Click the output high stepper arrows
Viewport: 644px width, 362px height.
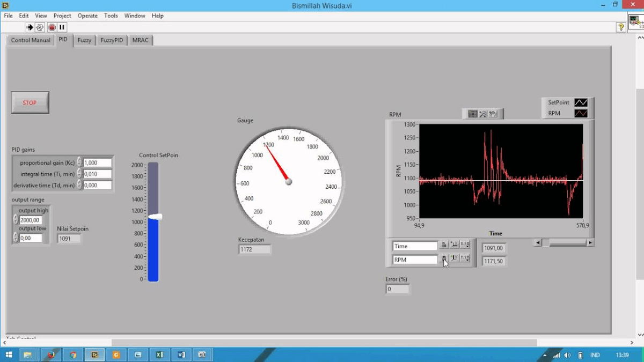[x=16, y=220]
